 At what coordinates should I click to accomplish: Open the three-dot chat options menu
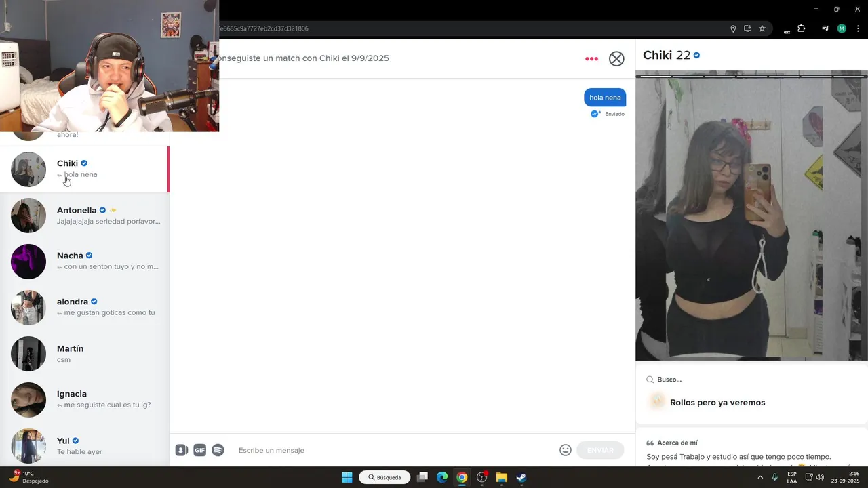tap(591, 59)
